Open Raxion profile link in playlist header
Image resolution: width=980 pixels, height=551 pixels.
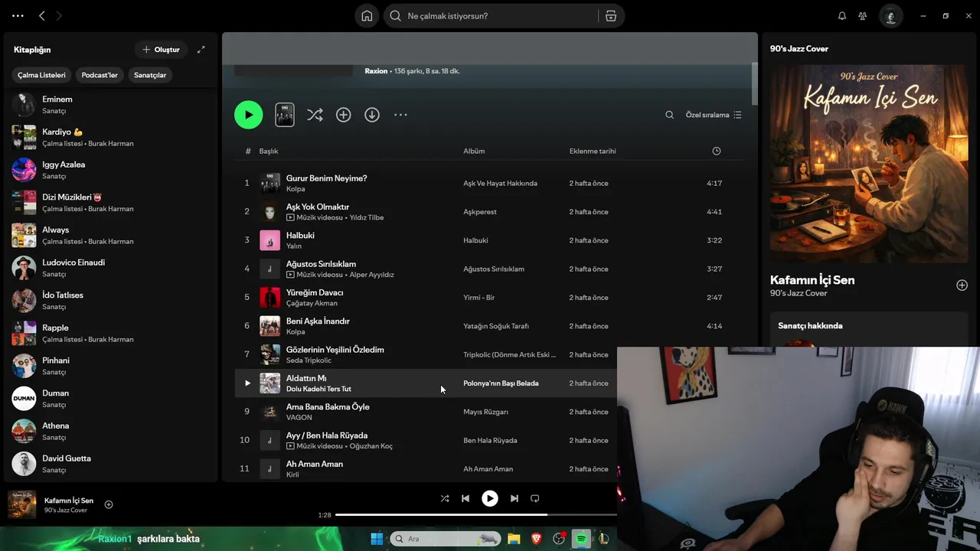376,71
